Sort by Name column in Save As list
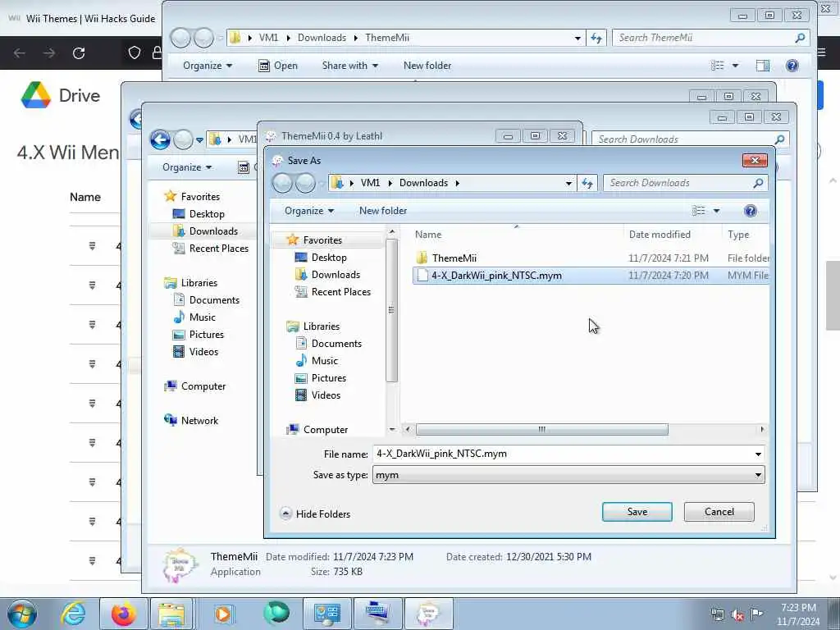 pos(428,235)
